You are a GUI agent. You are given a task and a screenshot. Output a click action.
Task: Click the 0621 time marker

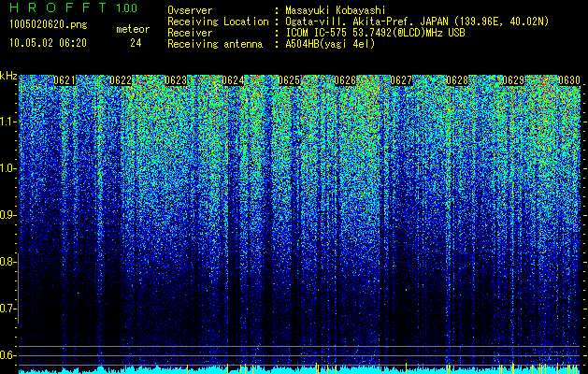(x=65, y=80)
